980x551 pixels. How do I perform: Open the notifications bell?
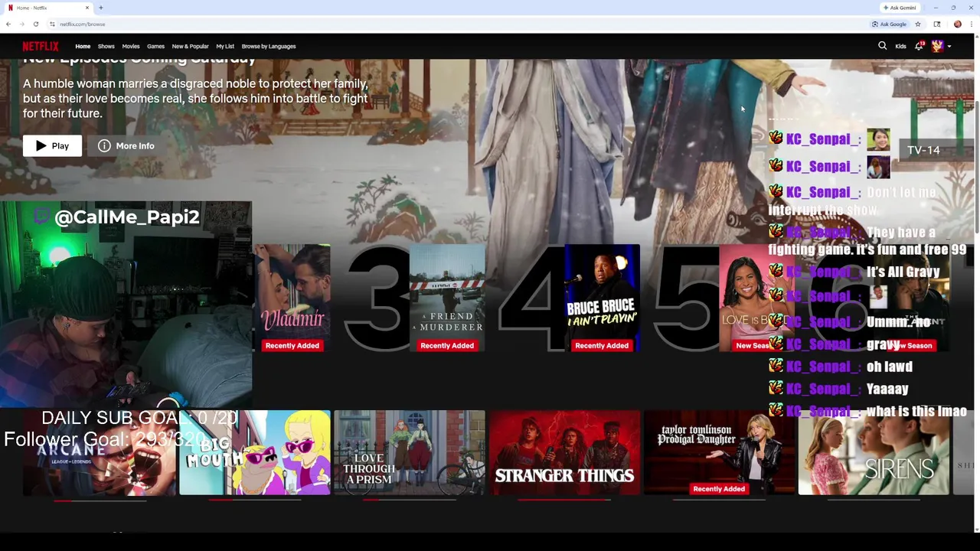point(919,46)
